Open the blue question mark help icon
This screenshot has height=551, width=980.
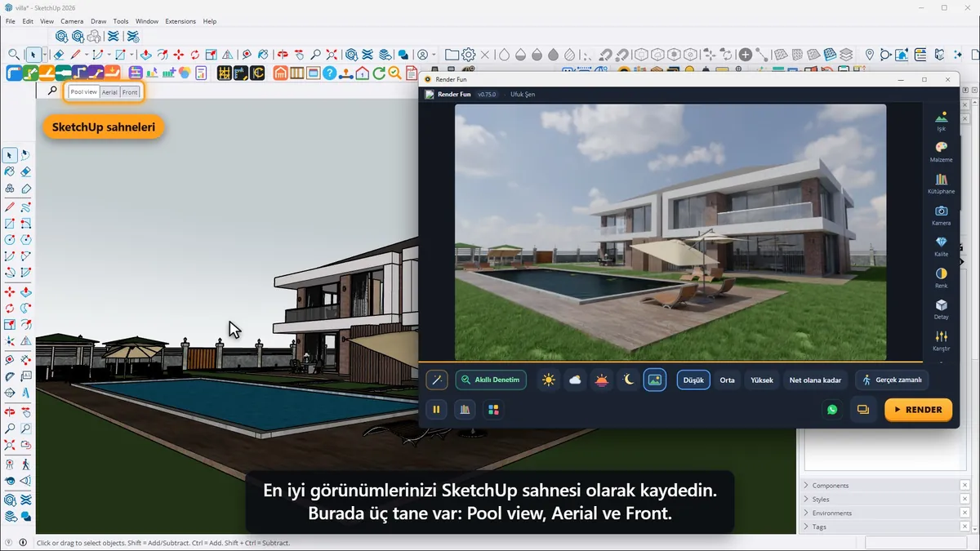[329, 73]
